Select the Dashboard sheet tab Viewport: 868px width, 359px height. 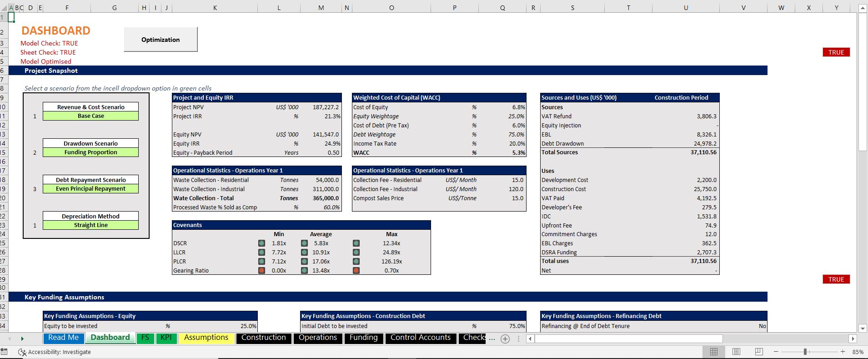pos(110,338)
